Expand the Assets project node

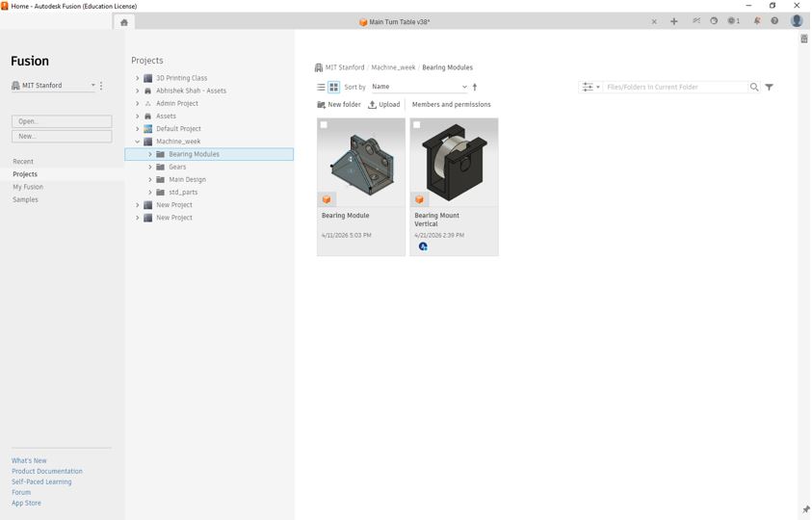point(137,116)
